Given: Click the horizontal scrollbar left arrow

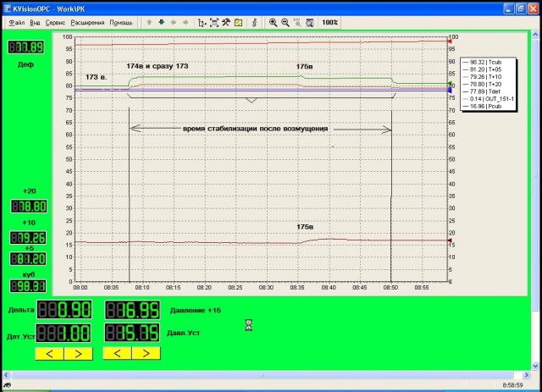Looking at the screenshot, I should coord(5,373).
